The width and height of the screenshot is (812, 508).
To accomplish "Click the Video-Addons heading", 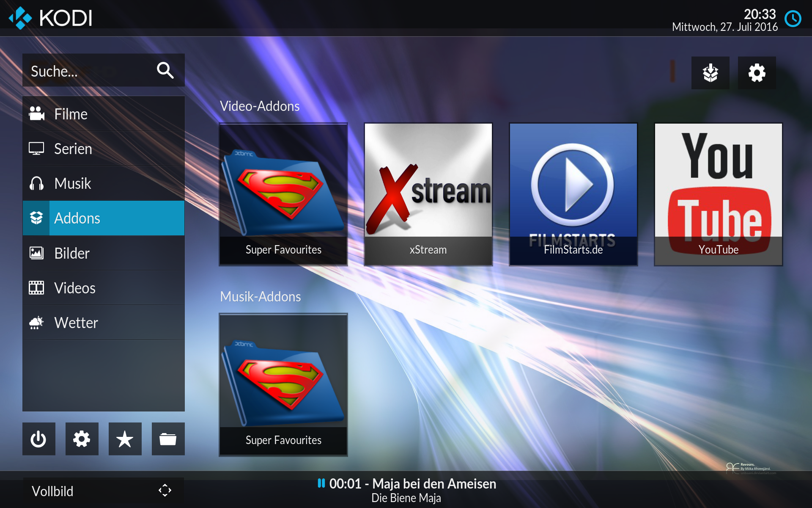I will tap(260, 106).
